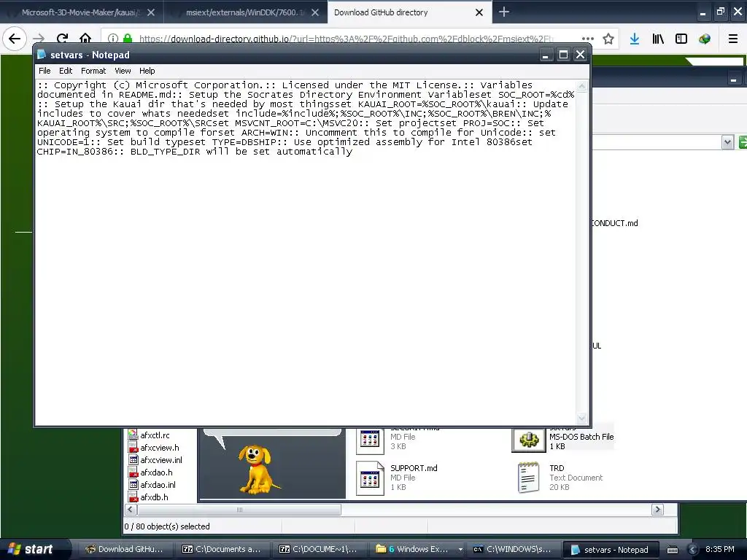Reload the current page

click(62, 39)
